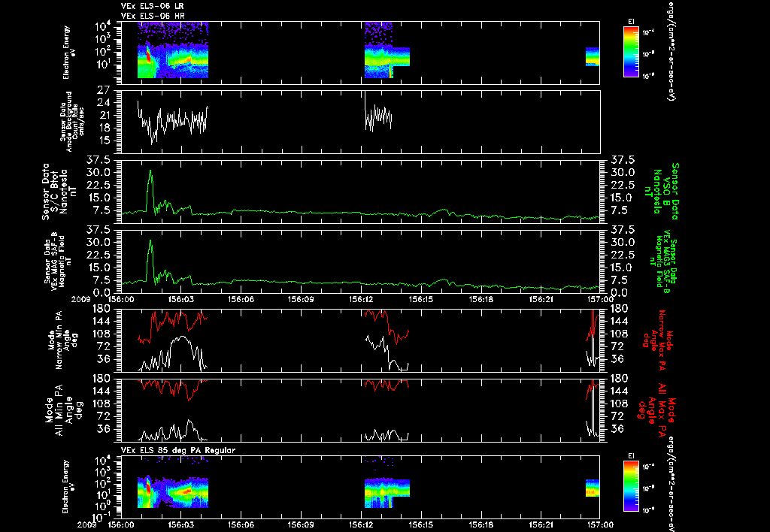Viewport: 770px width, 532px height.
Task: Click top spectrogram's "Electron Energy eV" label
Action: tap(69, 52)
